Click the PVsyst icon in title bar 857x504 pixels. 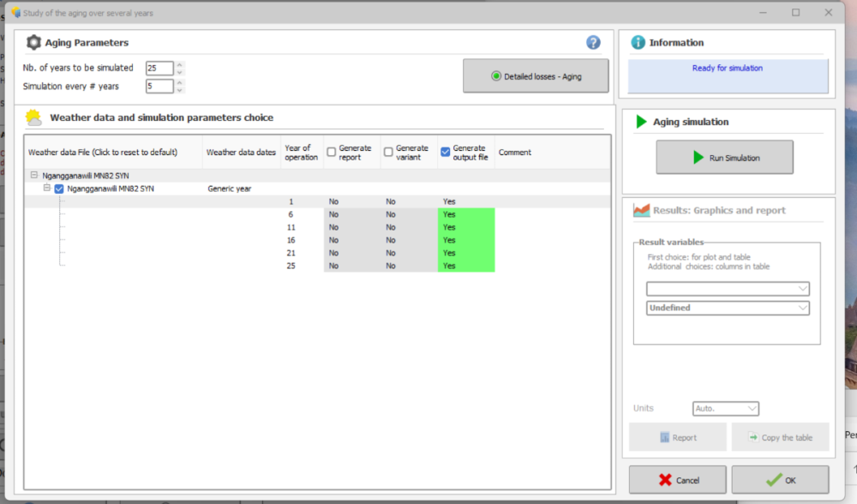coord(15,13)
